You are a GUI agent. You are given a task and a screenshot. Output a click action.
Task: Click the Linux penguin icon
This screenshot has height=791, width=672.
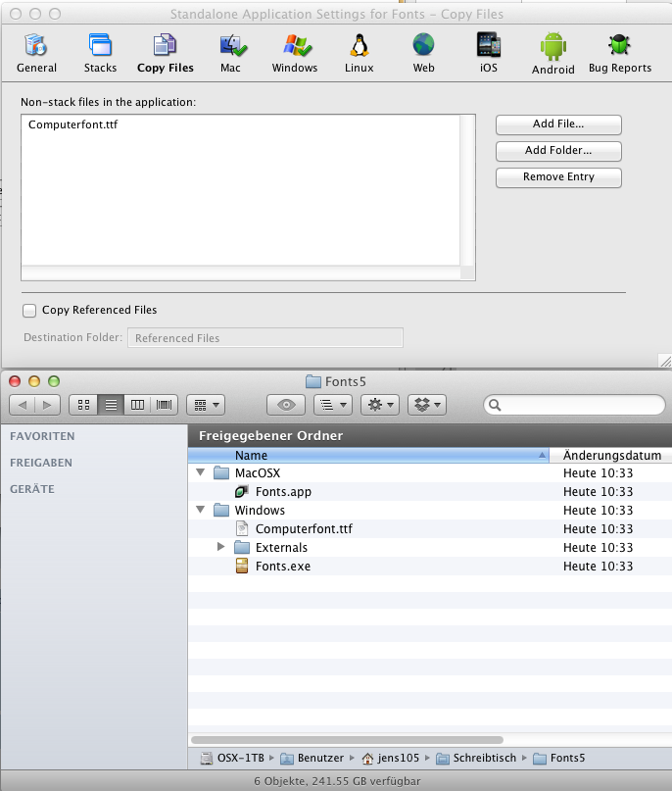point(360,51)
